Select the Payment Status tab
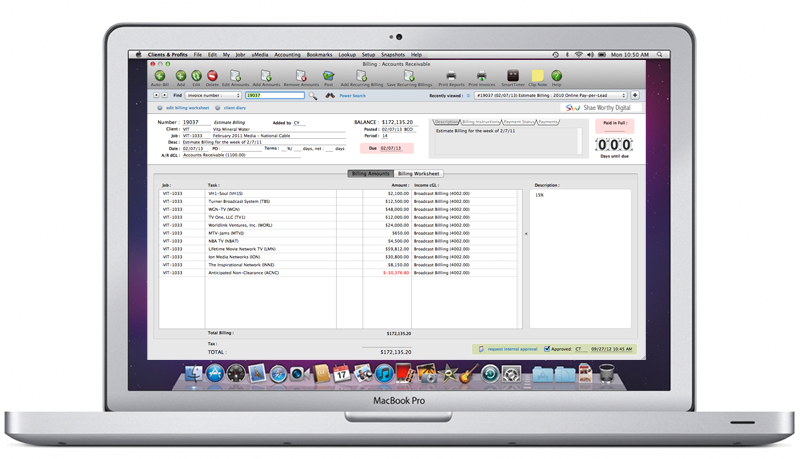Image resolution: width=800 pixels, height=459 pixels. [x=517, y=122]
